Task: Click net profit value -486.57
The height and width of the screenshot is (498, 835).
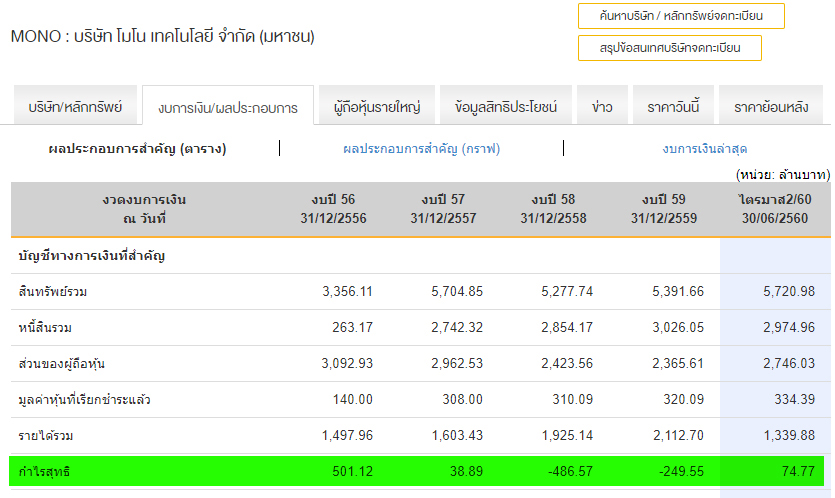Action: pyautogui.click(x=570, y=471)
